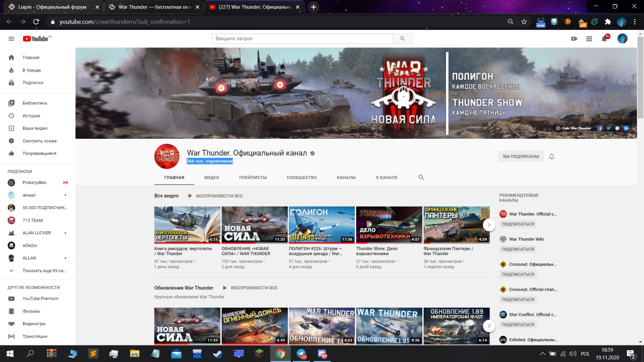Switch to СООБЩЕСТВО channel tab

[x=302, y=177]
